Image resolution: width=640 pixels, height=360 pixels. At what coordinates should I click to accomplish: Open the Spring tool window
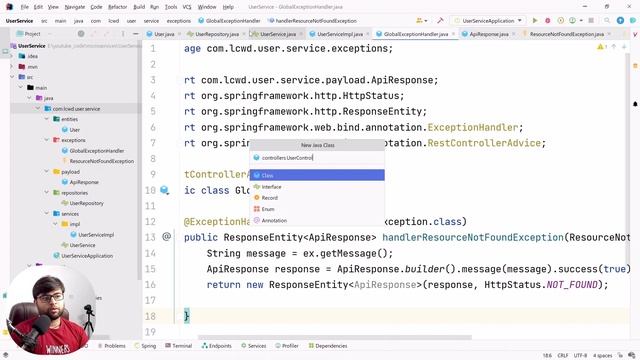coord(145,346)
